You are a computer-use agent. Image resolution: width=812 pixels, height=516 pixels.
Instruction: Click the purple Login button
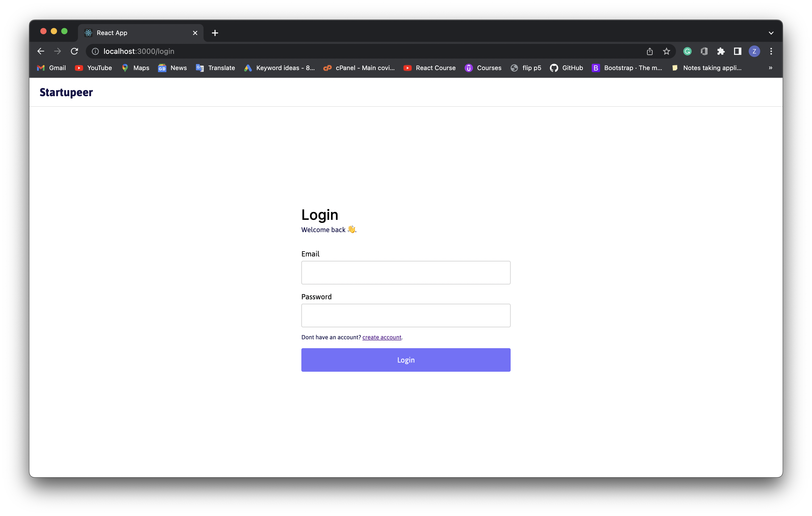point(406,360)
